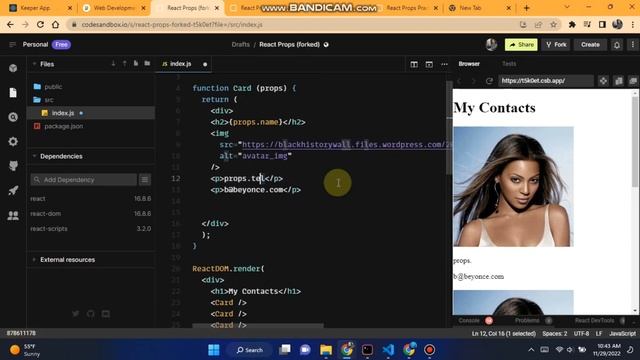
Task: Open the CodeSandbox hamburger menu
Action: [12, 44]
